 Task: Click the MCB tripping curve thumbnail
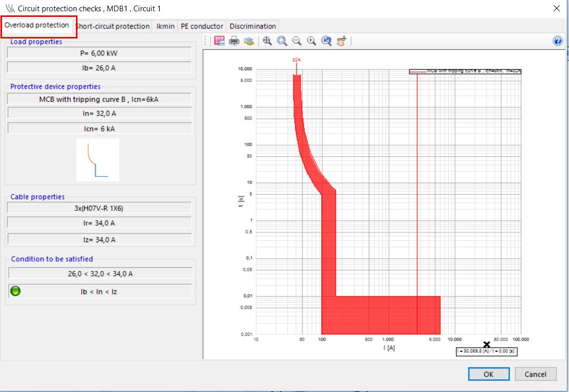tap(98, 160)
